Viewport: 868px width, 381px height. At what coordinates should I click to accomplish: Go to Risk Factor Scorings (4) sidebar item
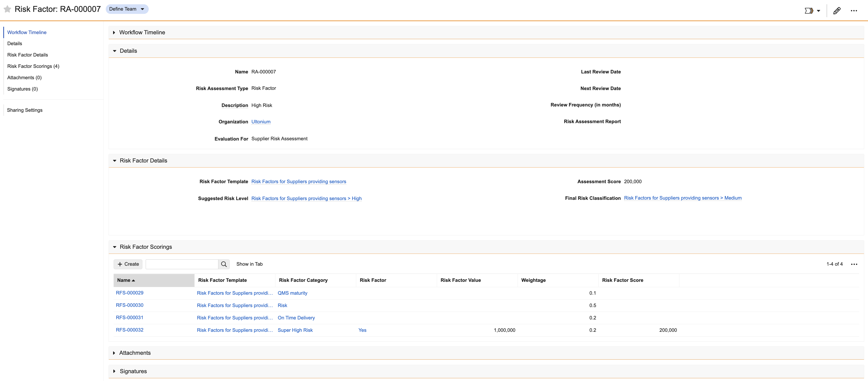(x=33, y=66)
